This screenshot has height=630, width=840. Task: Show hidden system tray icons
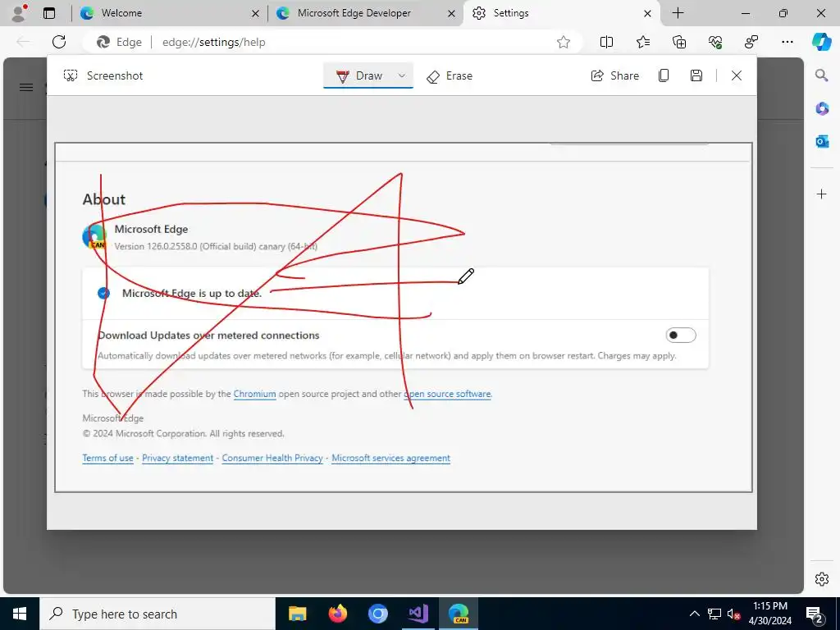pyautogui.click(x=694, y=614)
